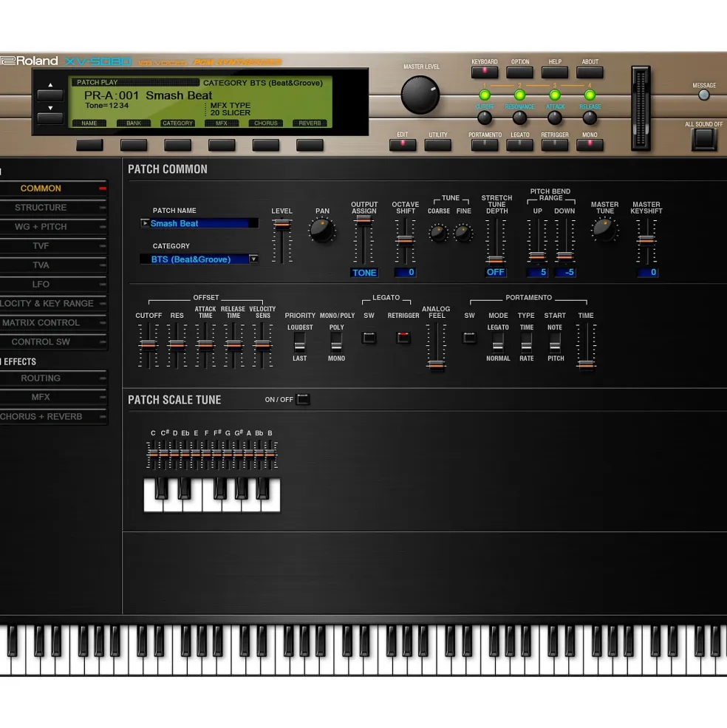This screenshot has height=728, width=727.
Task: Click the button under REVERB
Action: [310, 146]
